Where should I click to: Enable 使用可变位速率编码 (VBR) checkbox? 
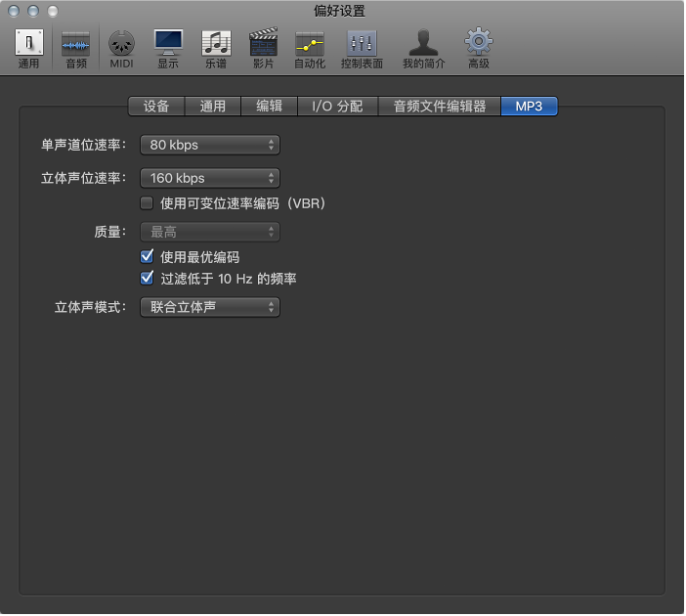coord(147,203)
